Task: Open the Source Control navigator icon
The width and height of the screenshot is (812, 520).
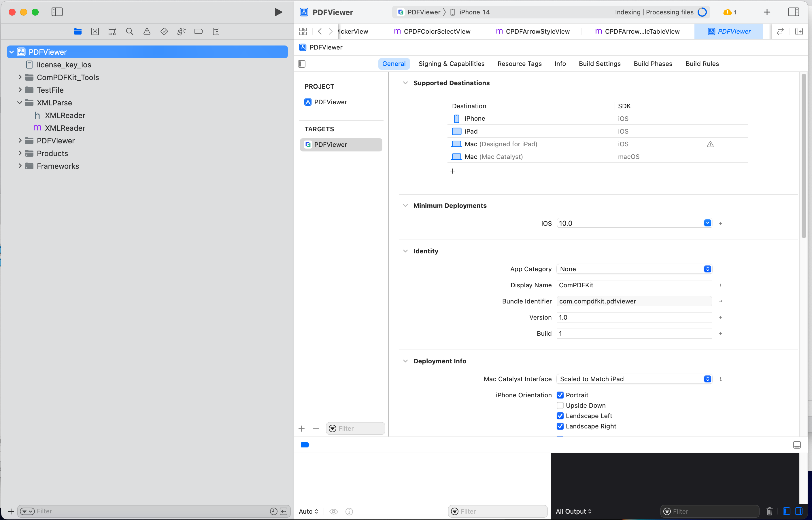Action: [x=95, y=31]
